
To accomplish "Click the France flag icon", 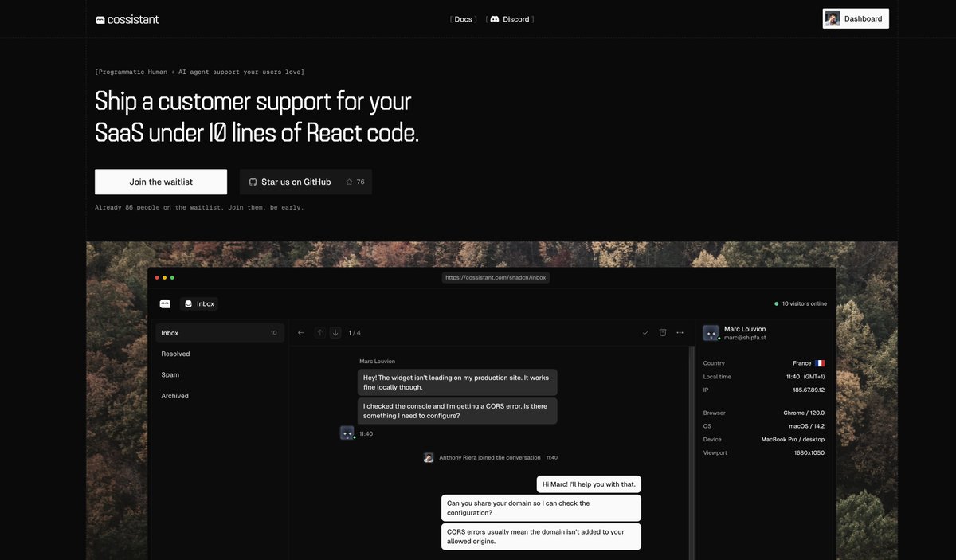I will [820, 363].
